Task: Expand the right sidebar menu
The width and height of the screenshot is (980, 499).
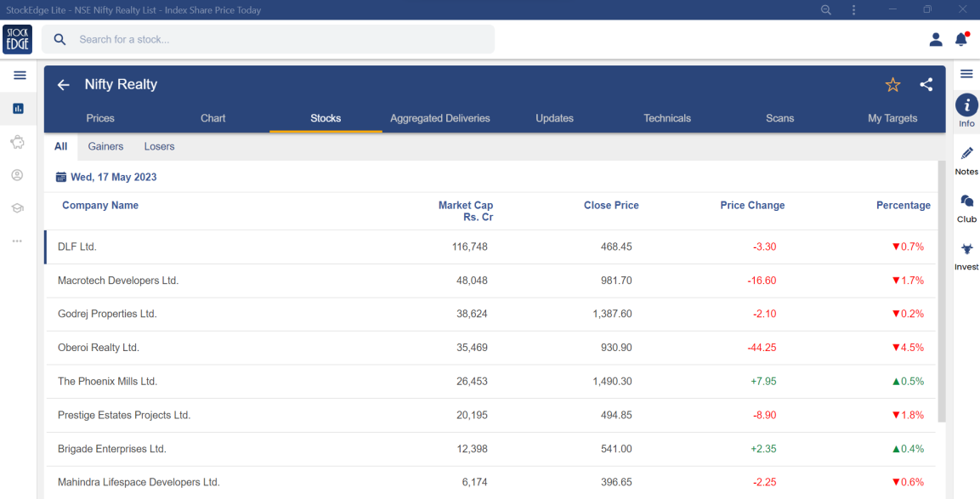Action: (x=966, y=74)
